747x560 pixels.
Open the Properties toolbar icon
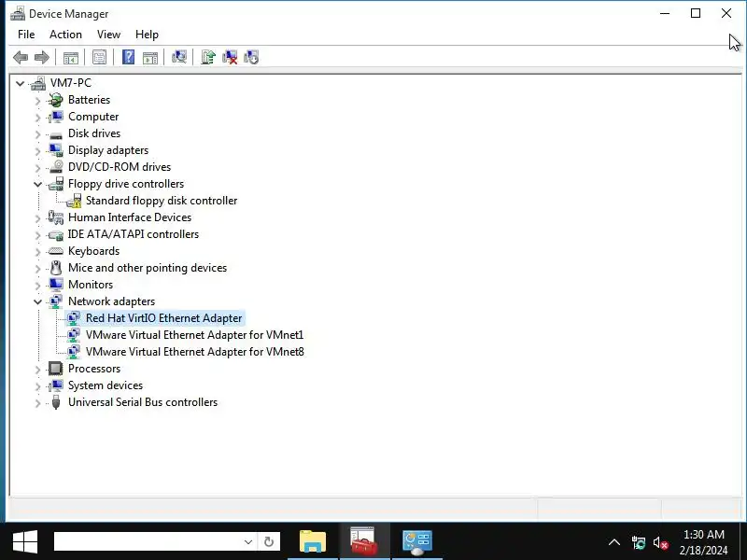pos(99,58)
